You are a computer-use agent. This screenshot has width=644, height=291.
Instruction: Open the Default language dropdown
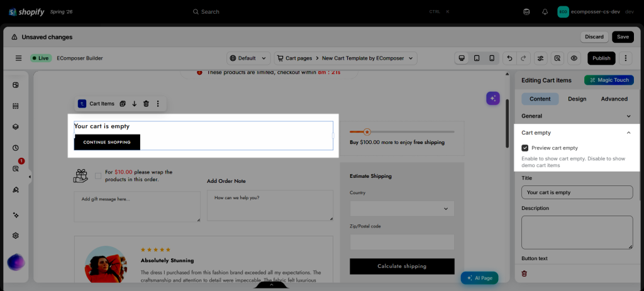248,58
